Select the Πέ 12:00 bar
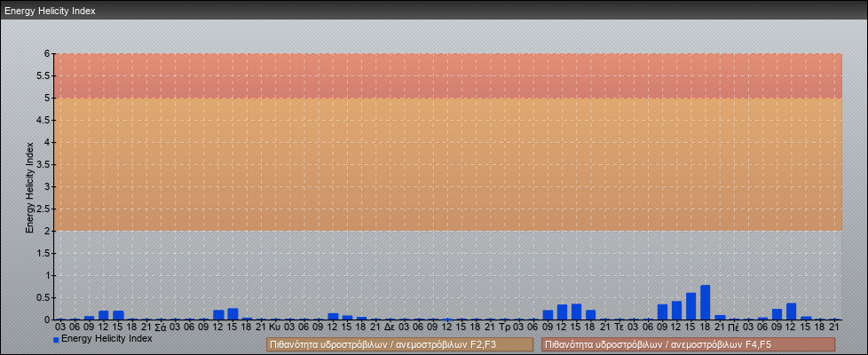868x355 pixels. (x=791, y=312)
